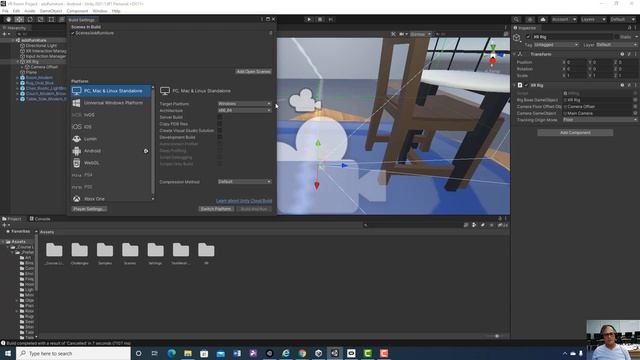Select the Scale tool in toolbar
Viewport: 640px width, 360px height.
coord(40,20)
